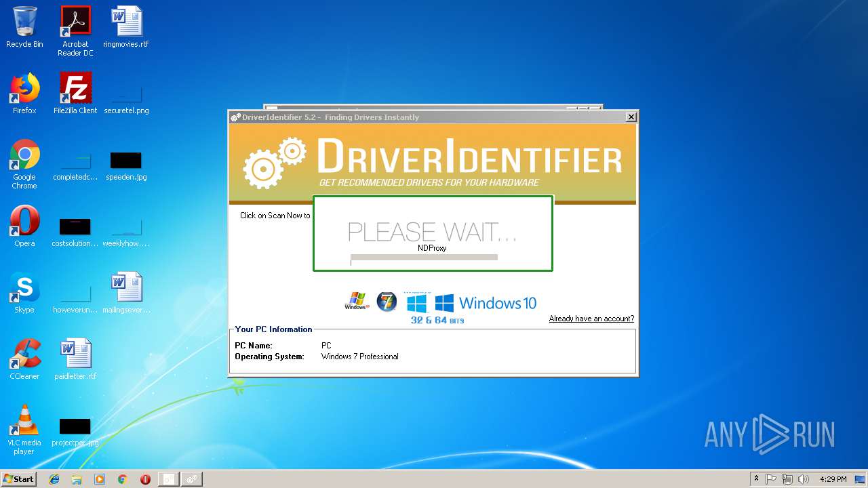868x488 pixels.
Task: Open Skype desktop shortcut
Action: pyautogui.click(x=24, y=293)
